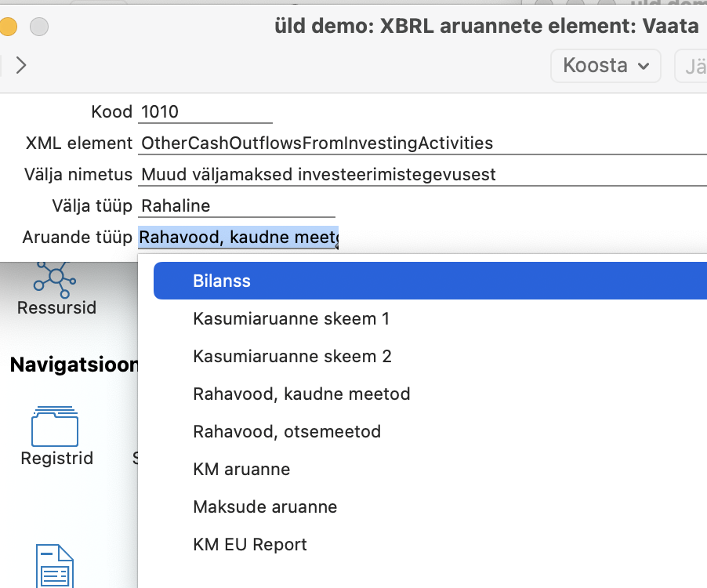Screen dimensions: 707x588
Task: Minimize window with the yellow button
Action: (x=7, y=27)
